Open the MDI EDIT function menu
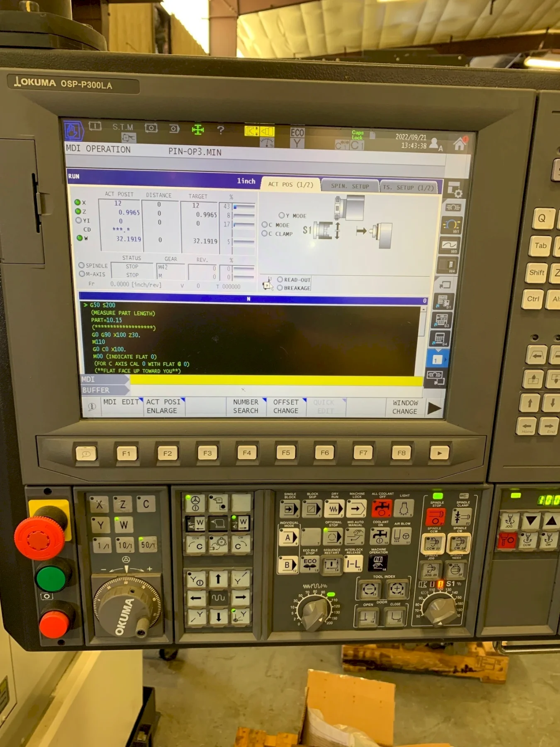 pos(121,406)
